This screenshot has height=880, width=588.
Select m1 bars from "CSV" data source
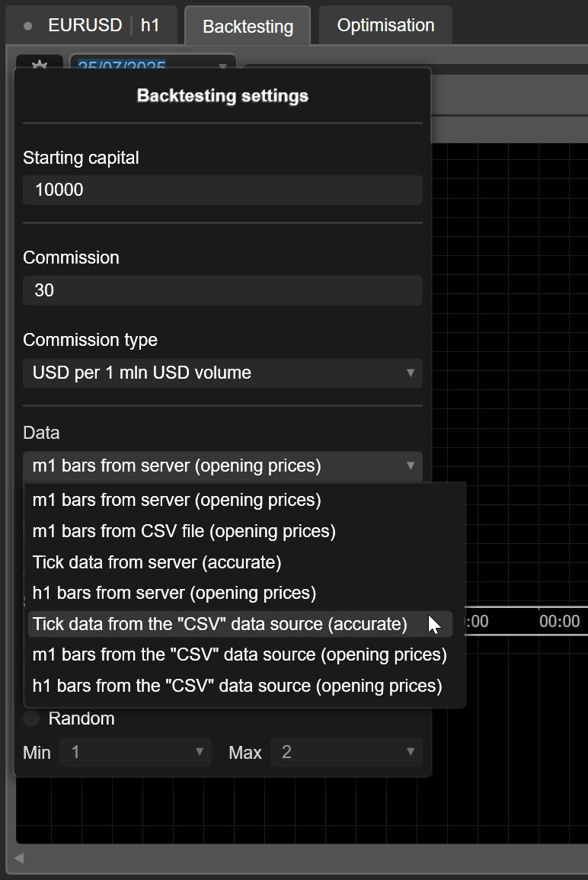click(239, 654)
